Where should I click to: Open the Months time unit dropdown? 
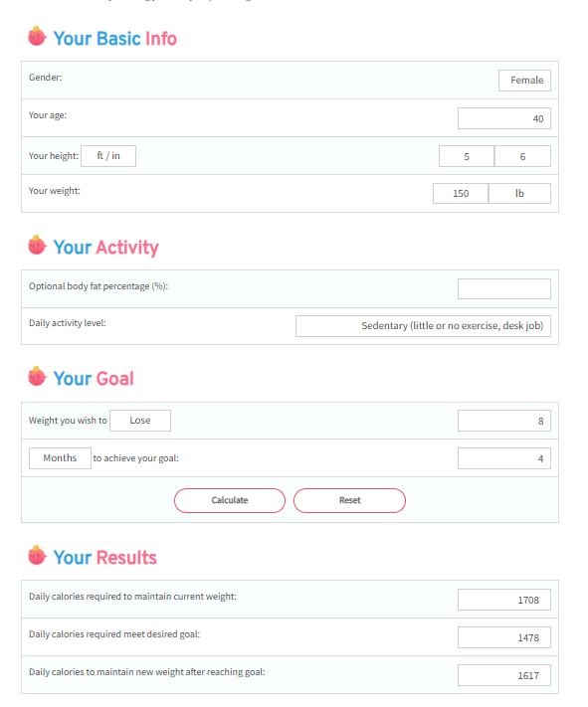[60, 458]
